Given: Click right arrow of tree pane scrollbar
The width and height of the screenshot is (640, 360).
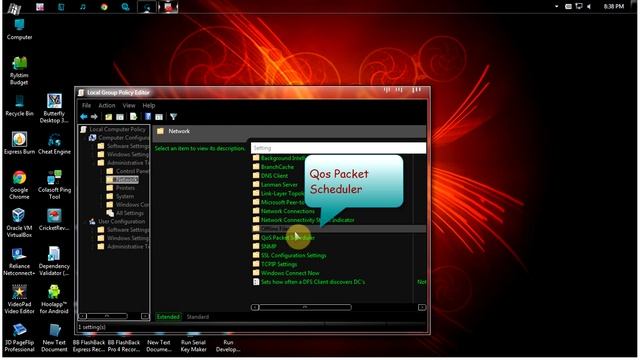Looking at the screenshot, I should tap(145, 316).
